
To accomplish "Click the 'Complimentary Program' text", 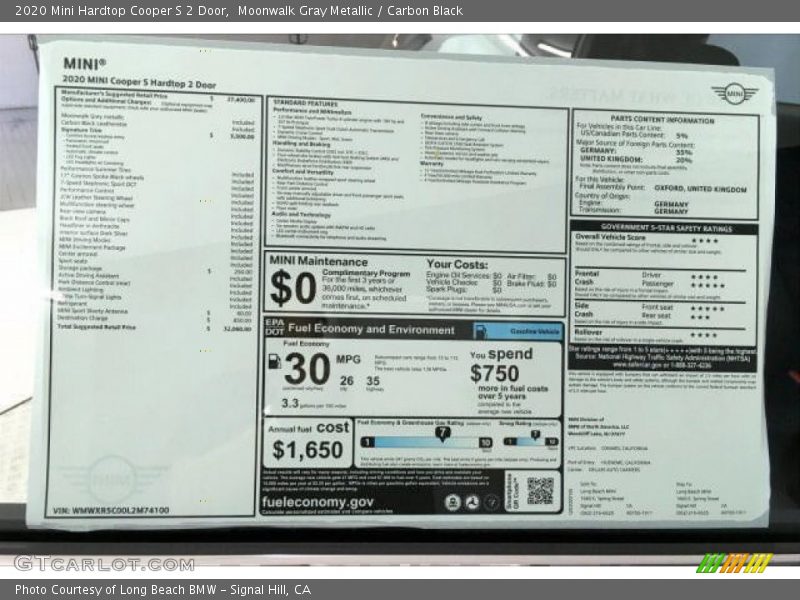I will (366, 273).
